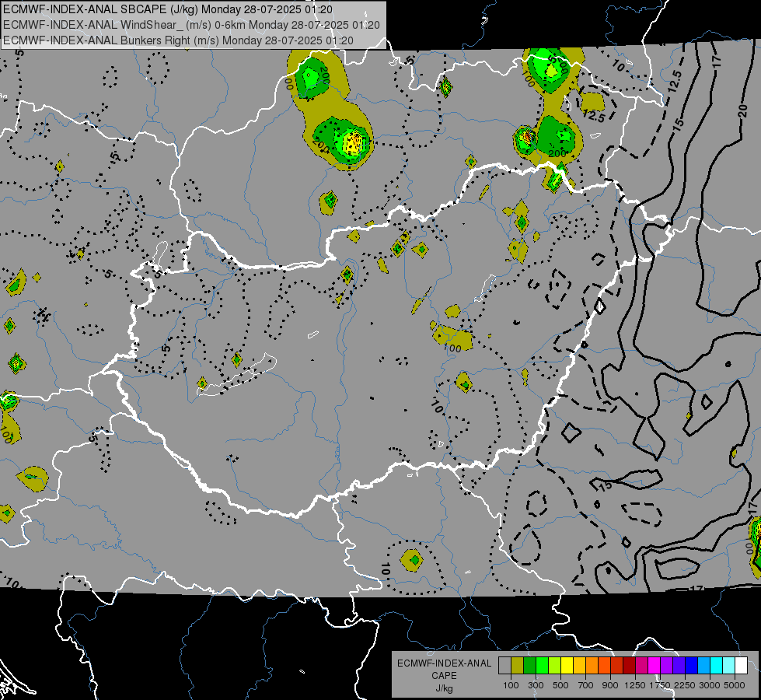Click the pale cyan swatch before 5000

pyautogui.click(x=728, y=665)
